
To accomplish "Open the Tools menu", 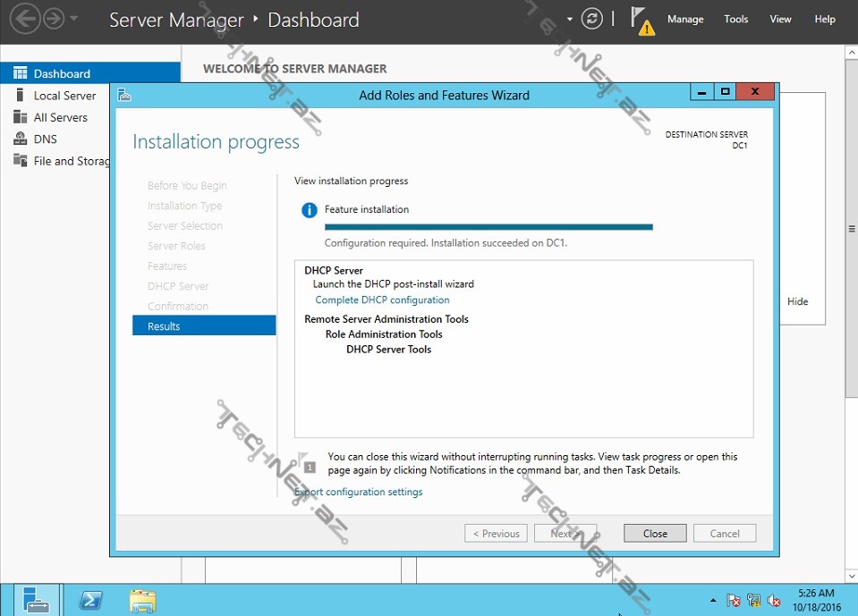I will point(735,19).
